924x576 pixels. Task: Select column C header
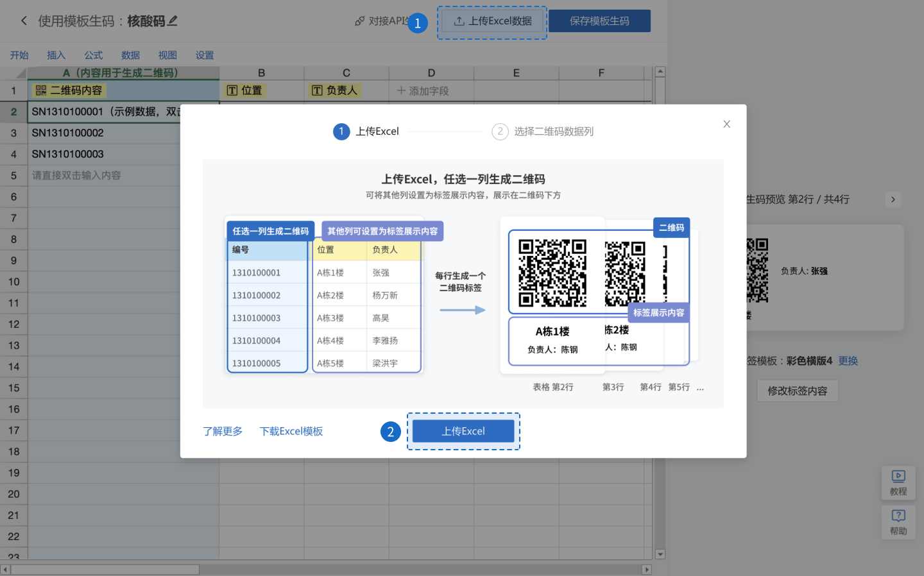[x=346, y=73]
